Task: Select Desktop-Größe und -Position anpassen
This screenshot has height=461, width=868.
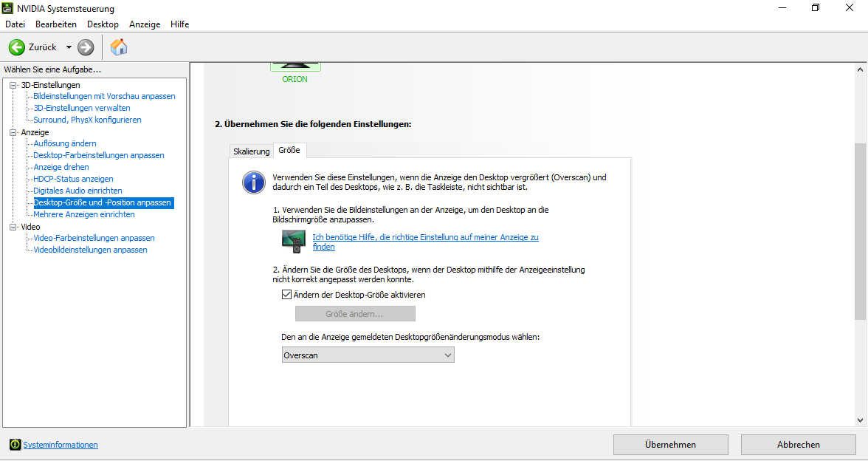Action: click(x=103, y=202)
